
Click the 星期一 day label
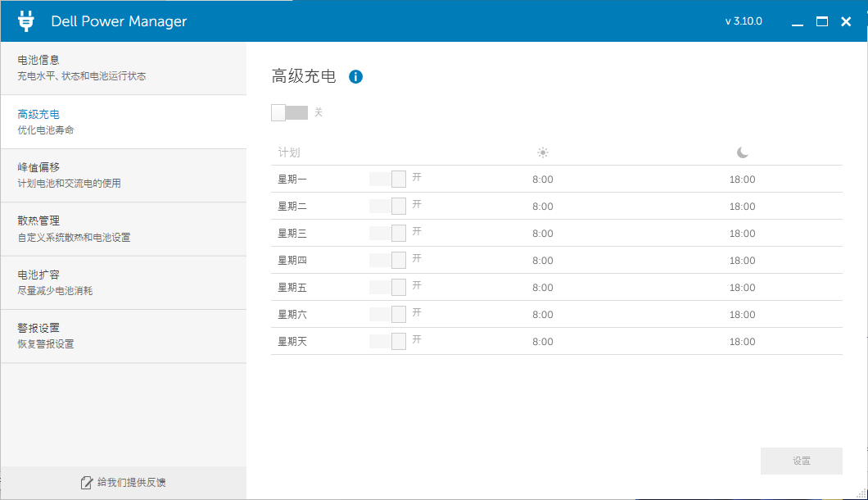(292, 179)
